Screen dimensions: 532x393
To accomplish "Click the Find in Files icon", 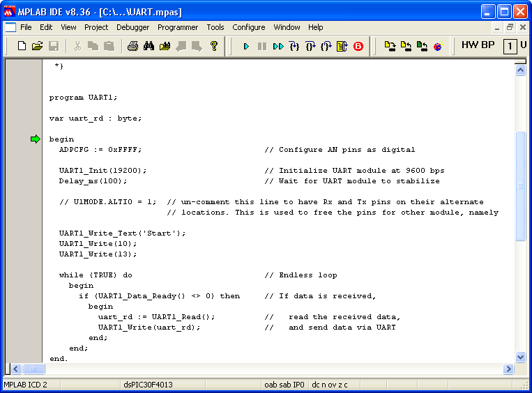I will (165, 46).
